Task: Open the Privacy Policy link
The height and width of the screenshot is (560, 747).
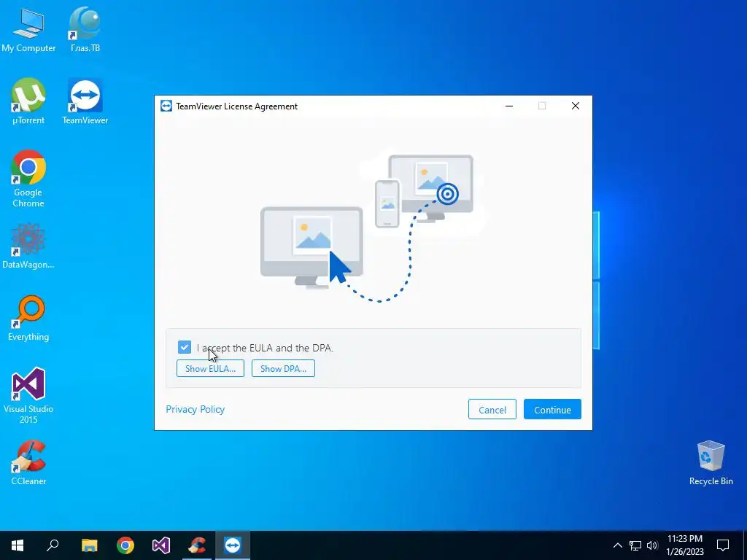Action: click(x=195, y=410)
